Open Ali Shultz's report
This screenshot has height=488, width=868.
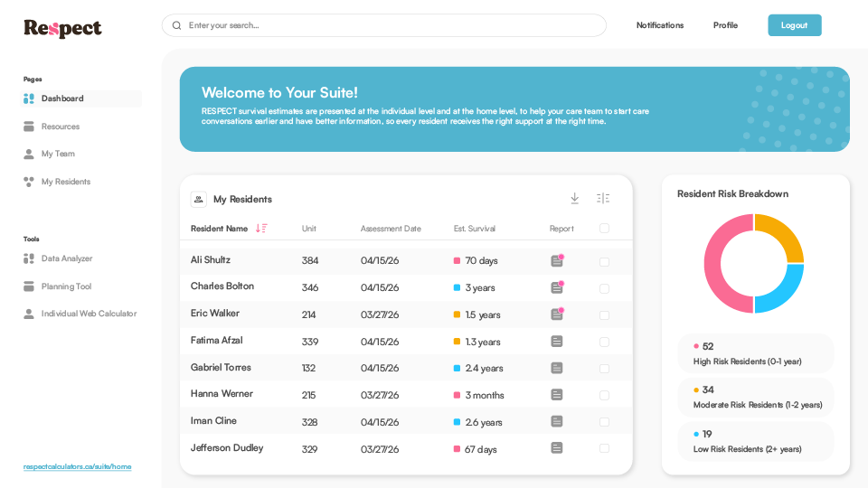pos(558,260)
